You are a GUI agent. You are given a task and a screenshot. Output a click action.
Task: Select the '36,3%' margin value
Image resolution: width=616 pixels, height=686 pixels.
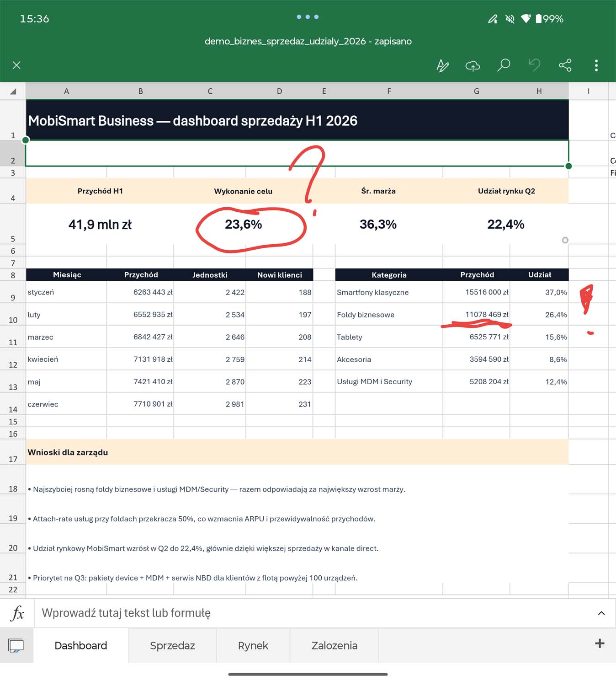coord(378,224)
